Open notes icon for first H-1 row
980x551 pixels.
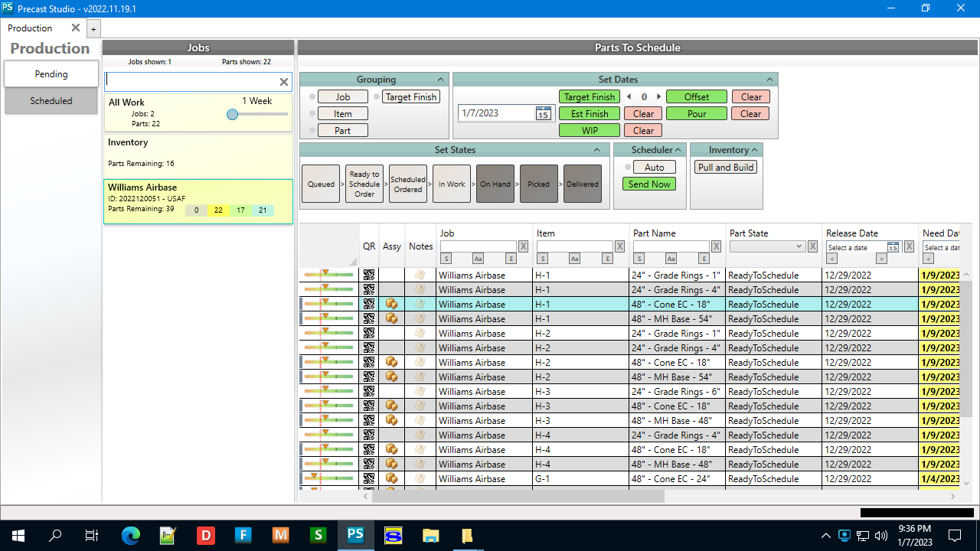[x=420, y=275]
